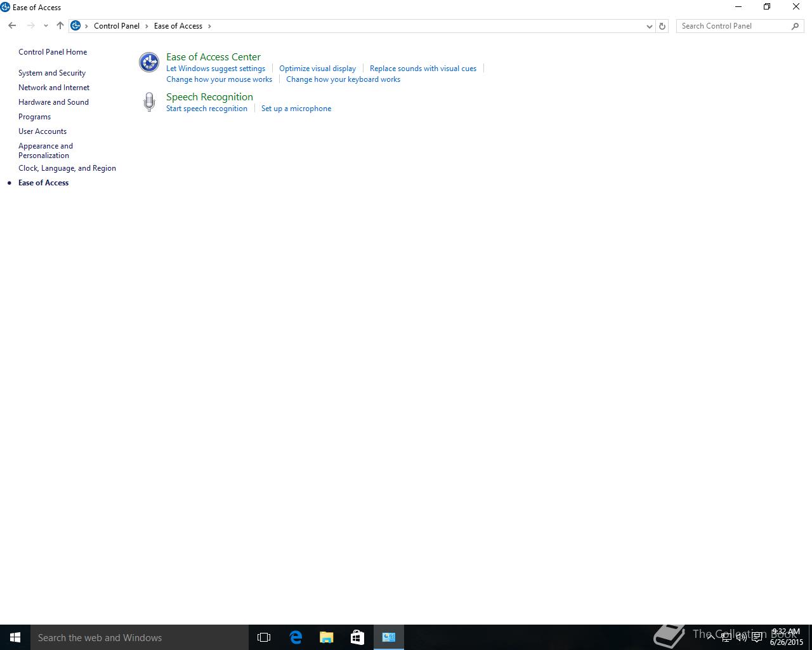Minimize the Ease of Access window
Viewport: 812px width, 650px height.
tap(738, 7)
